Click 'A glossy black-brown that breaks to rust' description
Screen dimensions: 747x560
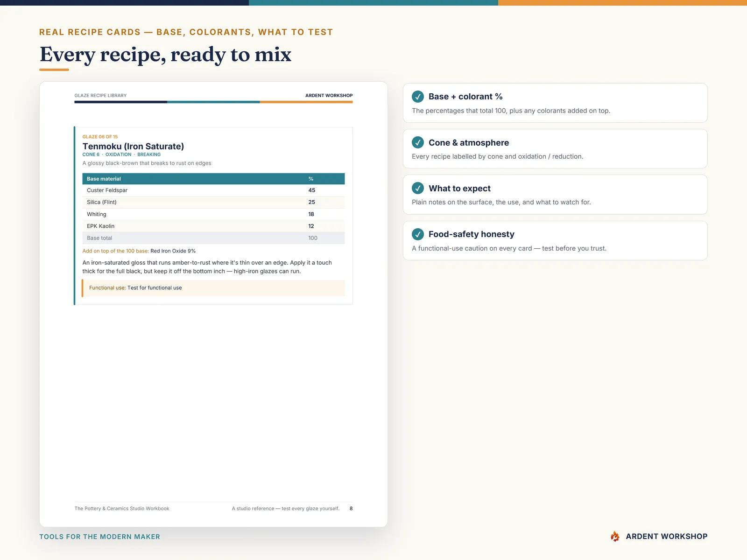[x=147, y=163]
